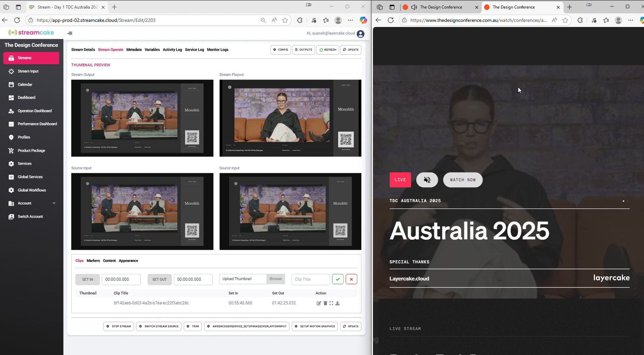Cancel the clip with the red X button
Viewport: 644px width, 355px height.
(x=351, y=279)
